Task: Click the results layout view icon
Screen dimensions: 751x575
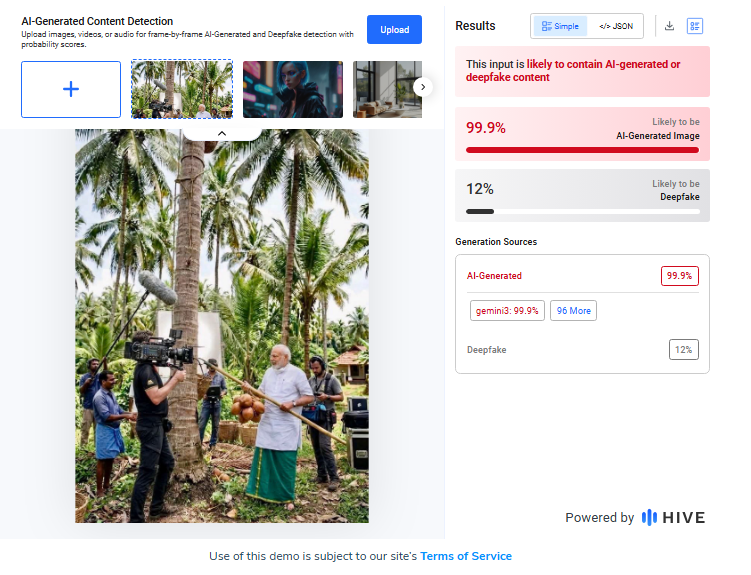Action: coord(695,26)
